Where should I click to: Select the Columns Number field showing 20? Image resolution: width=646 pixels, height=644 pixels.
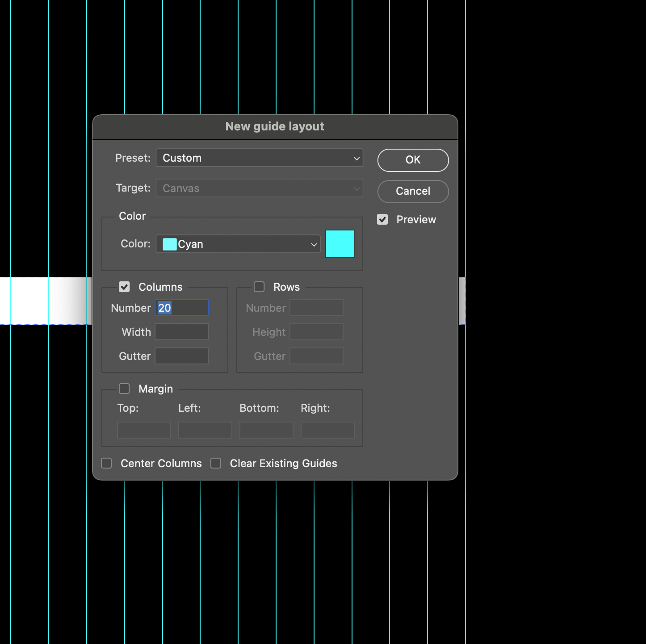tap(181, 308)
